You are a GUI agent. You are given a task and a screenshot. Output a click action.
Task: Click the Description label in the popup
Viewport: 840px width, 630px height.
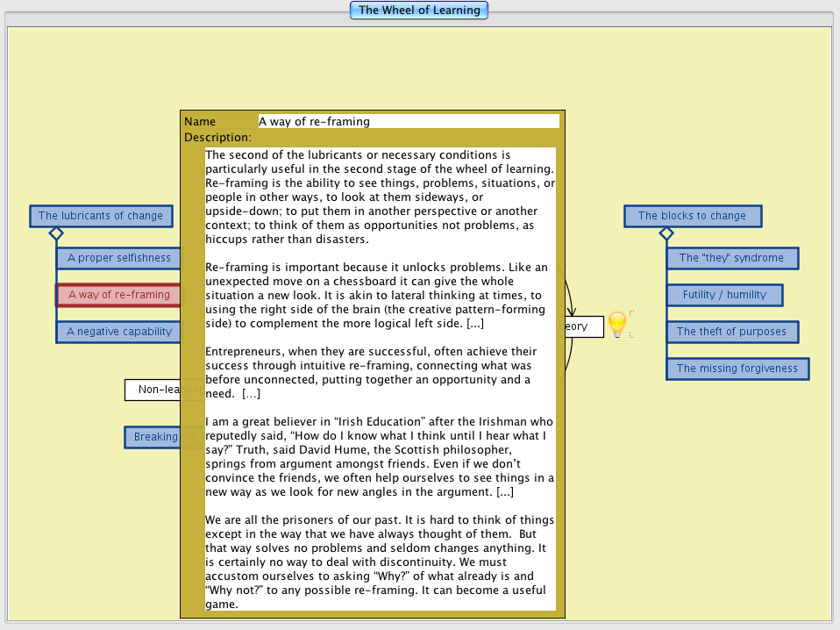click(x=217, y=138)
